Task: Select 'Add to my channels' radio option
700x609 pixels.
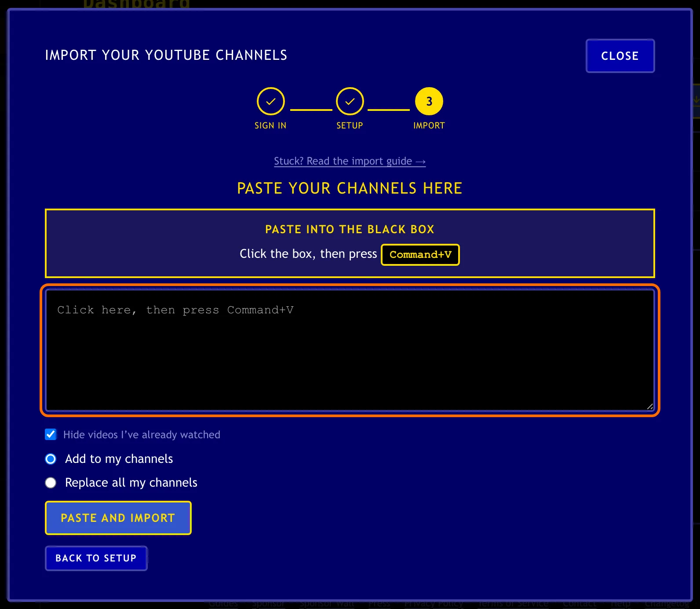Action: 51,459
